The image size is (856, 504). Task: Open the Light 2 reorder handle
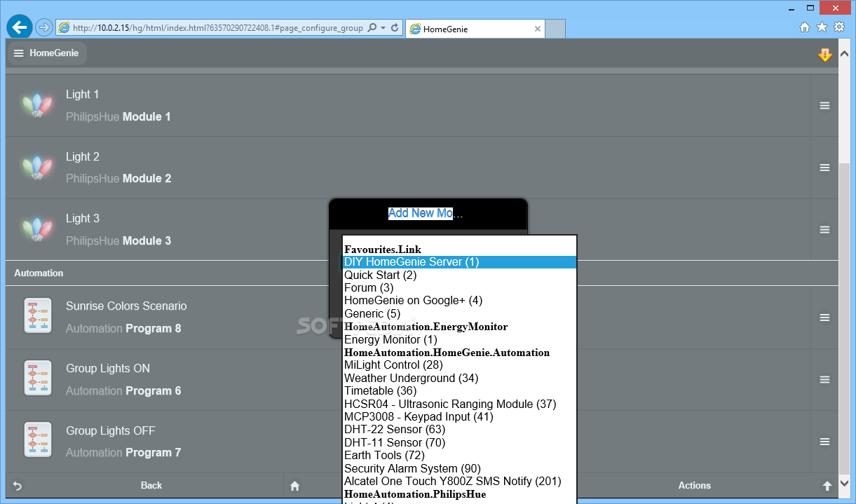824,168
